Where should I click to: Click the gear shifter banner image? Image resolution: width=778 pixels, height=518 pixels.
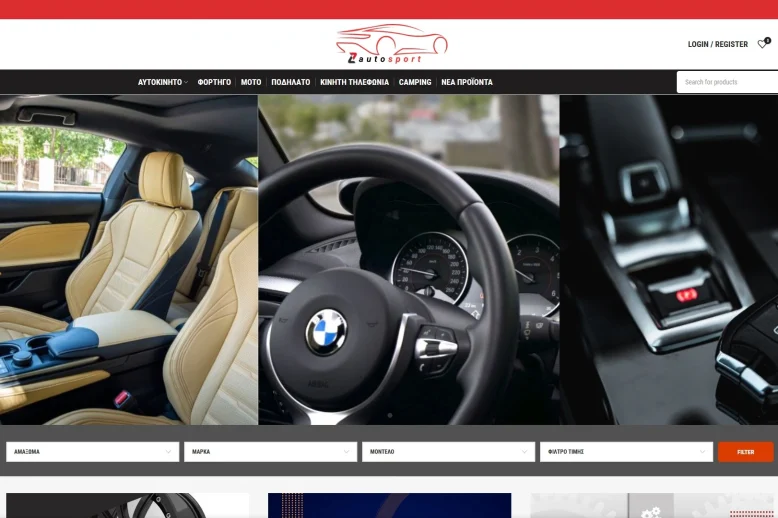(669, 260)
